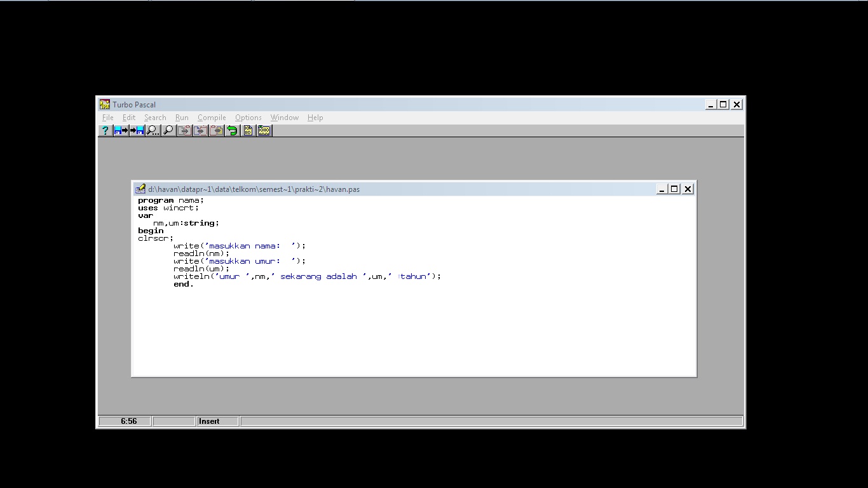Click the Copy toolbar icon
This screenshot has height=488, width=868.
[x=200, y=130]
